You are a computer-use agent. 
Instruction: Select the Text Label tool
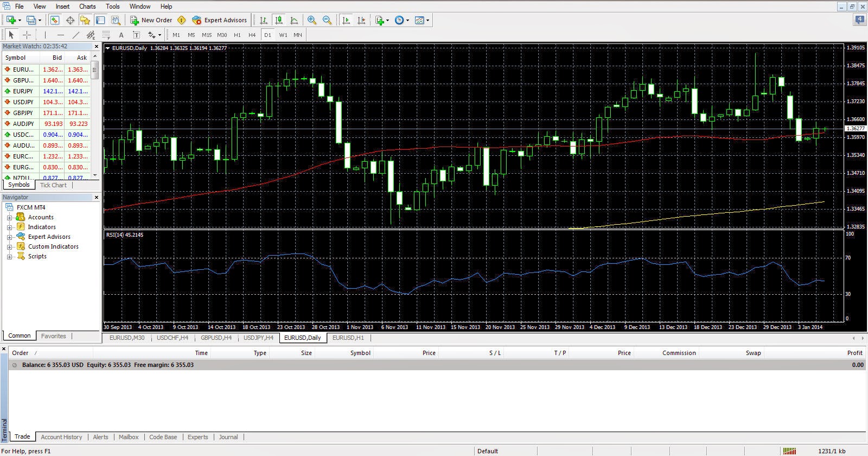click(136, 35)
